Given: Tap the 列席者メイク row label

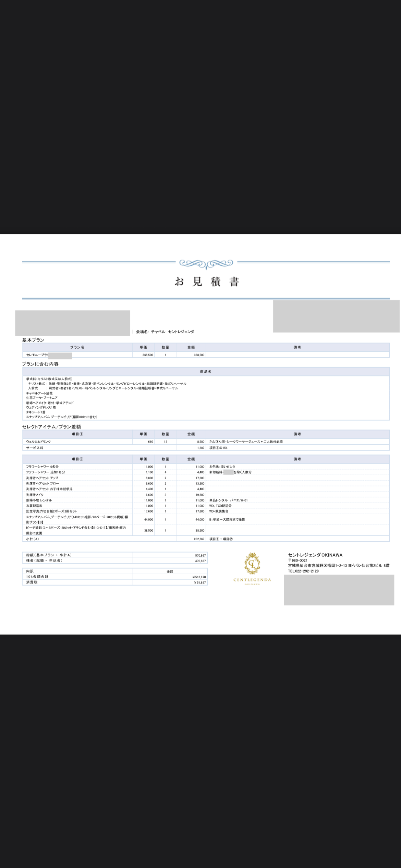Looking at the screenshot, I should [35, 495].
